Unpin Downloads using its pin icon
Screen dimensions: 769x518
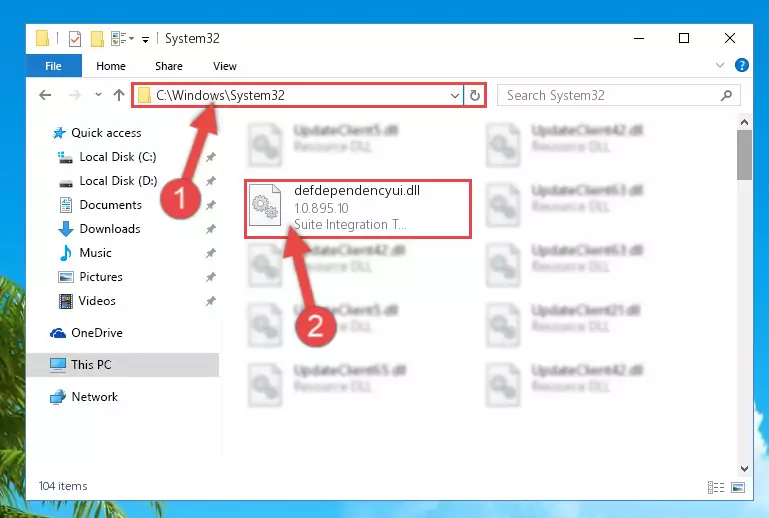210,229
